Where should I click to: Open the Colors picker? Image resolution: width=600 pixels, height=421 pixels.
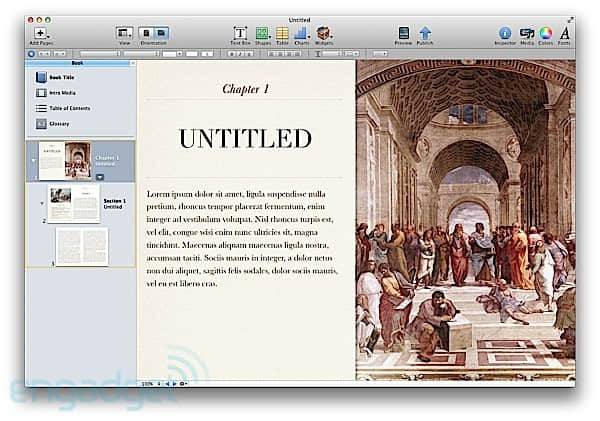tap(546, 34)
